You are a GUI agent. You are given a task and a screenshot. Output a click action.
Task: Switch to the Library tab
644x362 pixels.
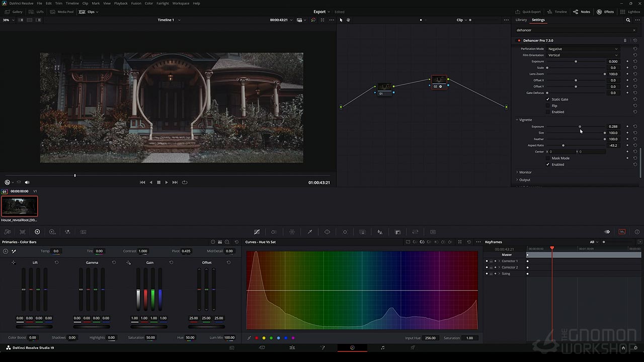tap(521, 20)
